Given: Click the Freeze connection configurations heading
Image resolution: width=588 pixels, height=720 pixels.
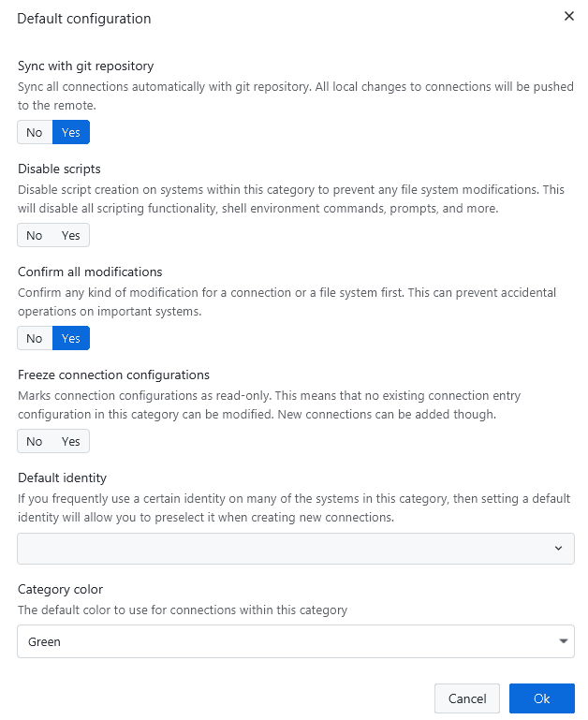Looking at the screenshot, I should [113, 375].
